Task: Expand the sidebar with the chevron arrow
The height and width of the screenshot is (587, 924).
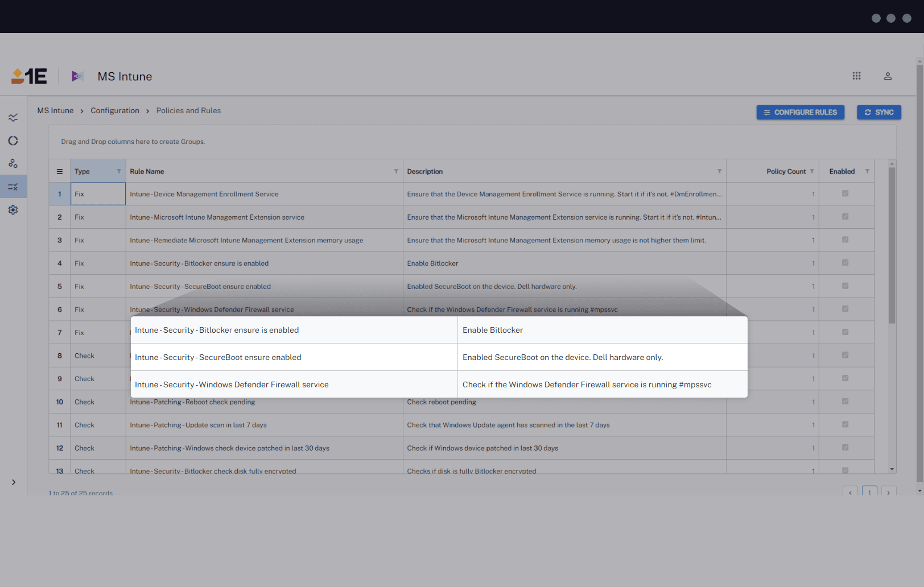Action: (x=14, y=482)
